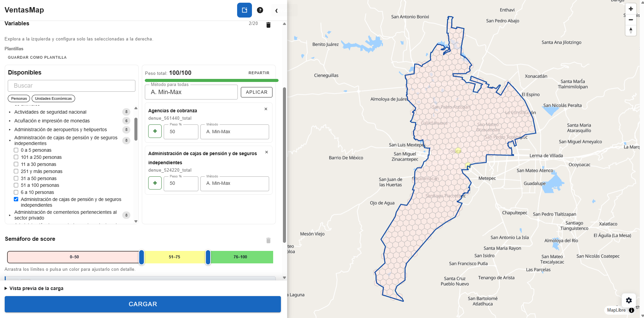Click the red 0–50 score range
Image resolution: width=644 pixels, height=318 pixels.
point(73,257)
